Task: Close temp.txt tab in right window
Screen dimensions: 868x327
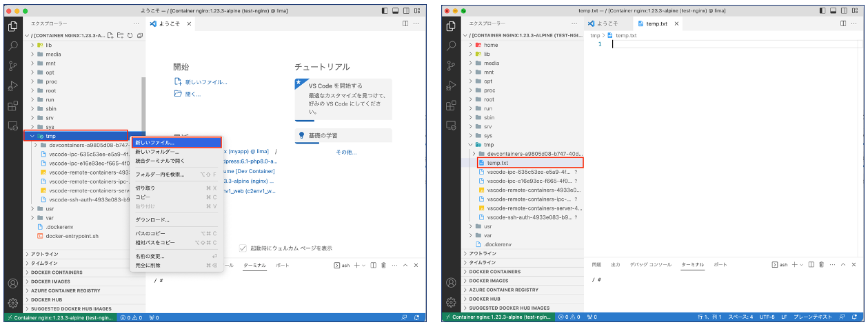Action: 676,24
